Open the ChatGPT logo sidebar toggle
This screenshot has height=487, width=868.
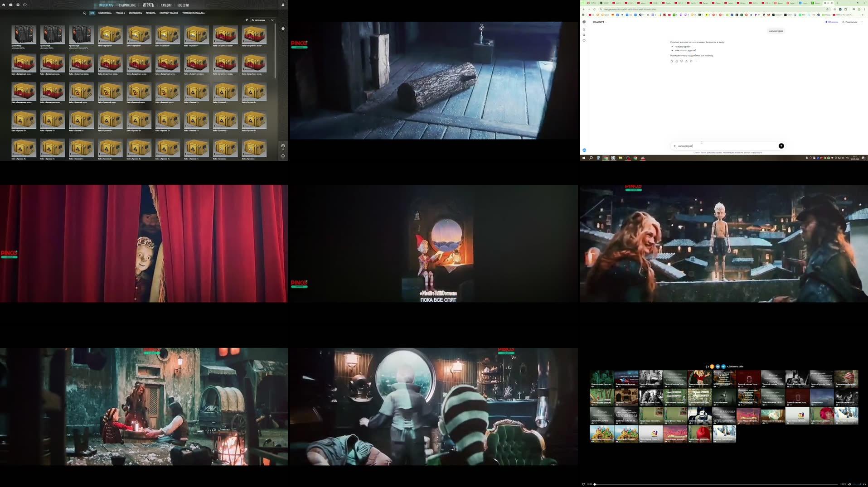click(584, 22)
